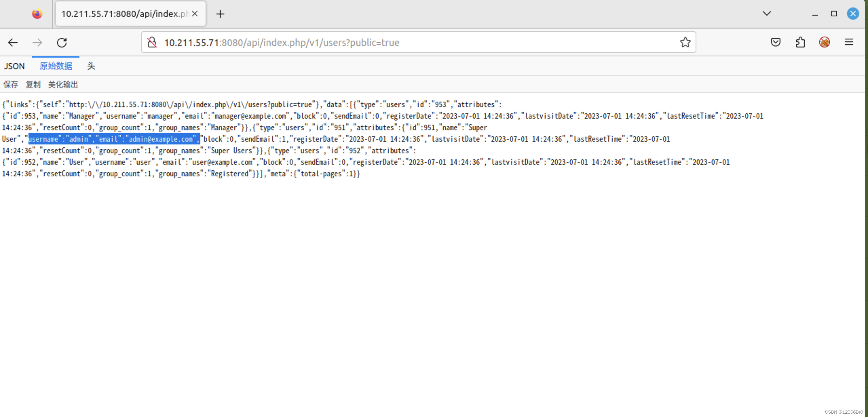The height and width of the screenshot is (417, 868).
Task: Click the "Registered" group name text
Action: click(x=230, y=174)
